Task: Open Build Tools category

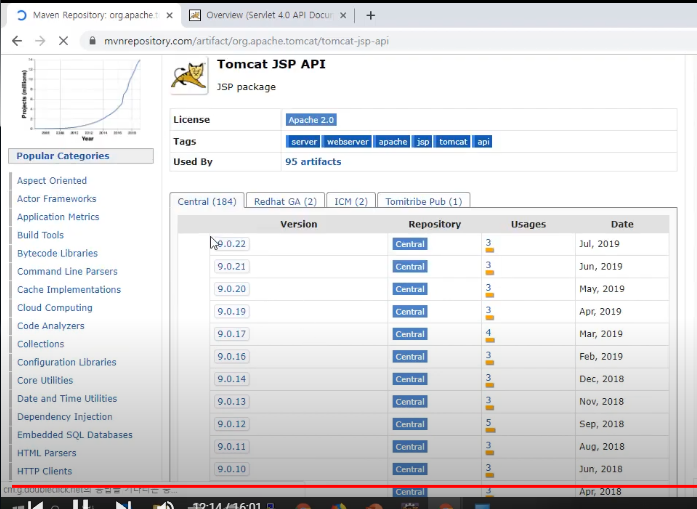Action: 40,235
